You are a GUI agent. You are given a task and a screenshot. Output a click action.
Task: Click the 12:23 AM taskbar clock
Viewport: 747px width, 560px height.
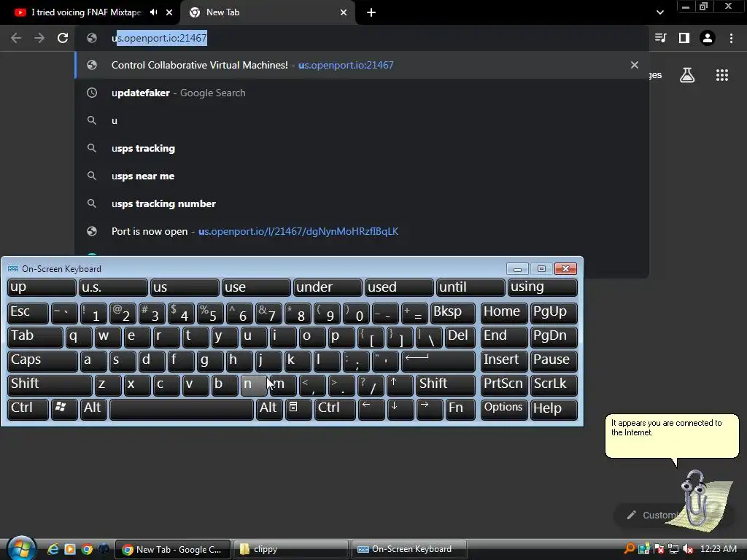(x=719, y=549)
